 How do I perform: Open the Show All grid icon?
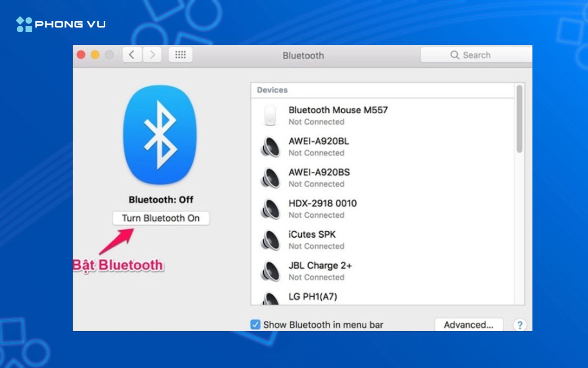click(180, 54)
